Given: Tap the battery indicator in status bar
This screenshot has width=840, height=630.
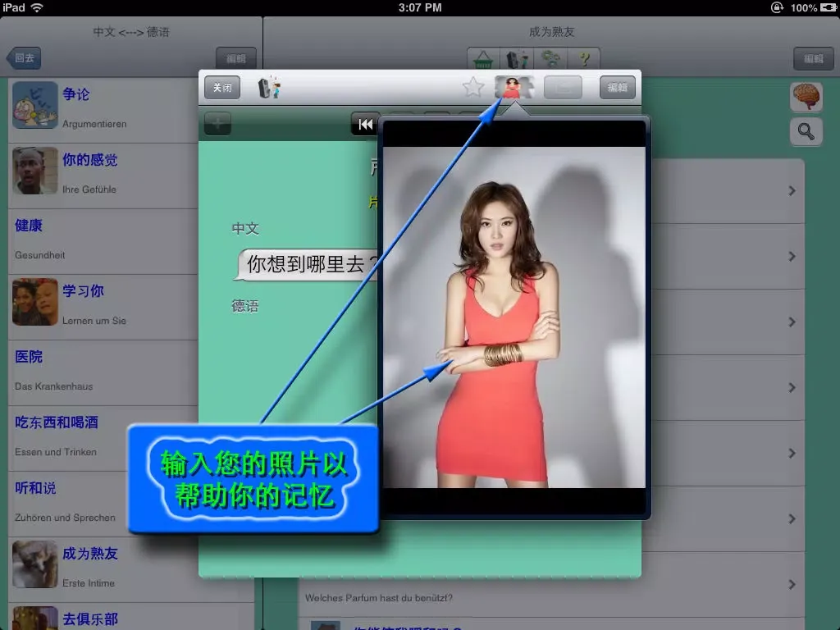Looking at the screenshot, I should [x=829, y=7].
